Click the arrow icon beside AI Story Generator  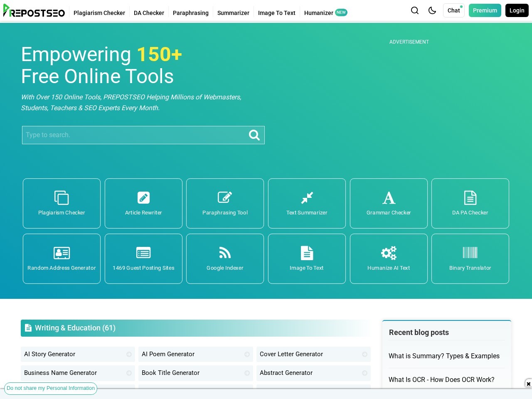click(x=129, y=355)
